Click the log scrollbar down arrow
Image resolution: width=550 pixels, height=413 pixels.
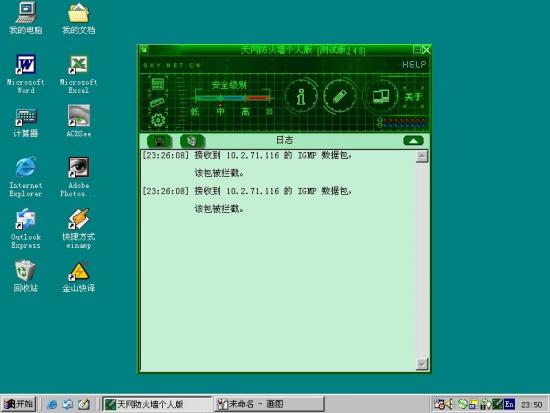(422, 364)
